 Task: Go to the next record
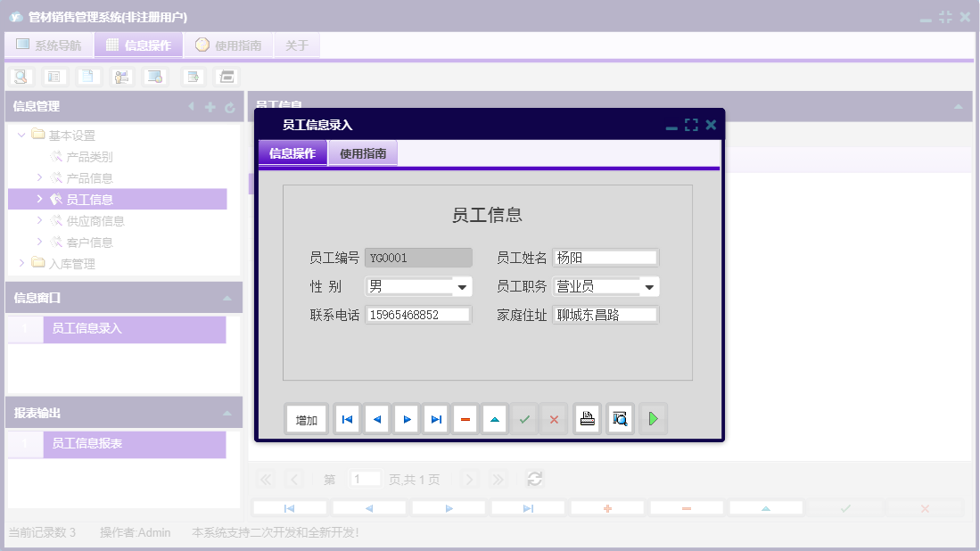(406, 418)
